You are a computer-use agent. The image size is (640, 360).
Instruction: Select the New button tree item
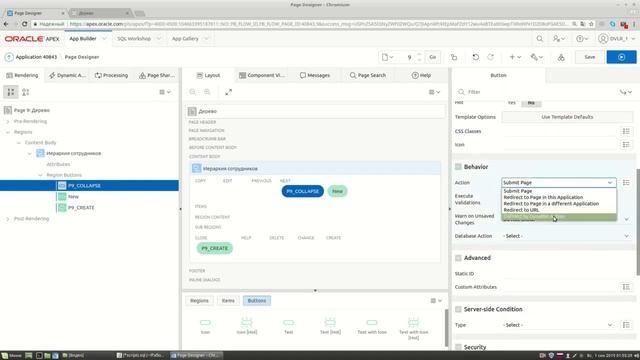(x=73, y=197)
